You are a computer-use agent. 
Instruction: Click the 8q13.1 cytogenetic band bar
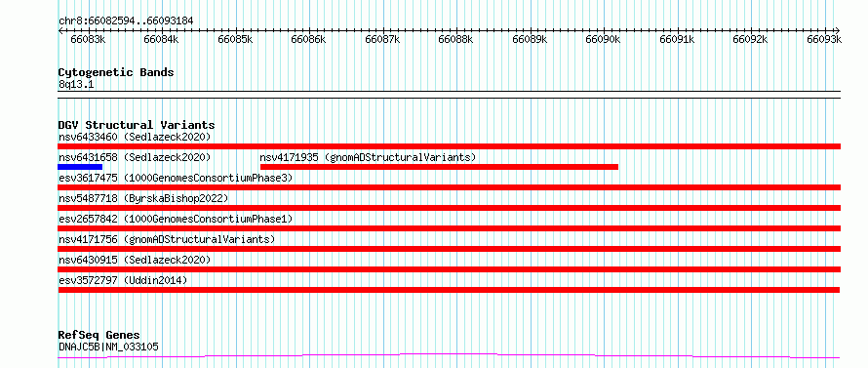pos(450,95)
